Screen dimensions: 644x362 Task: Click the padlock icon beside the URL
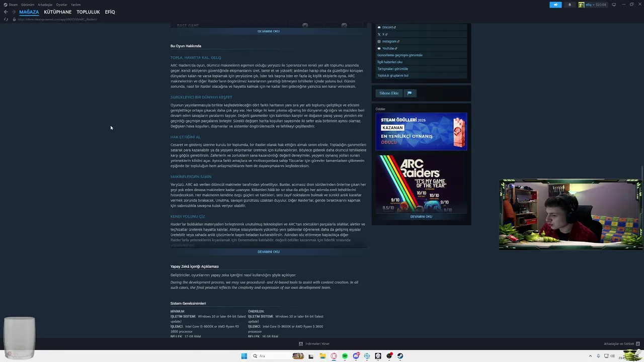tap(14, 19)
